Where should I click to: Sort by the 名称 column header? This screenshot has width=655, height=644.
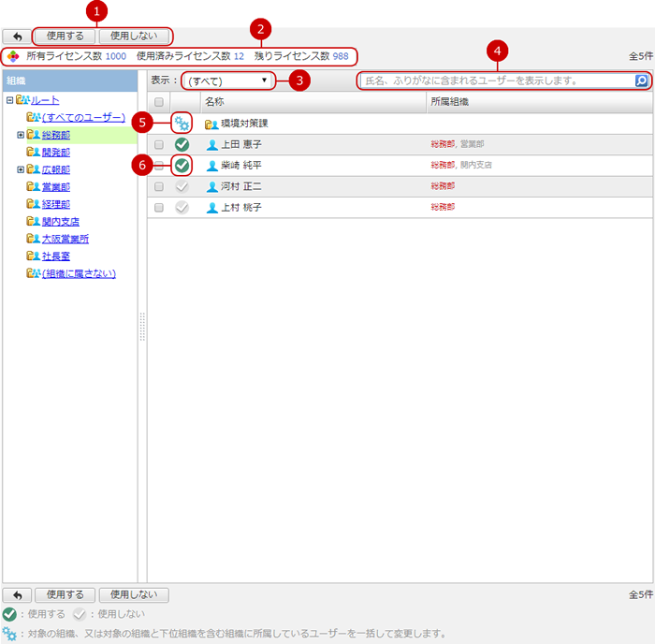pos(313,102)
